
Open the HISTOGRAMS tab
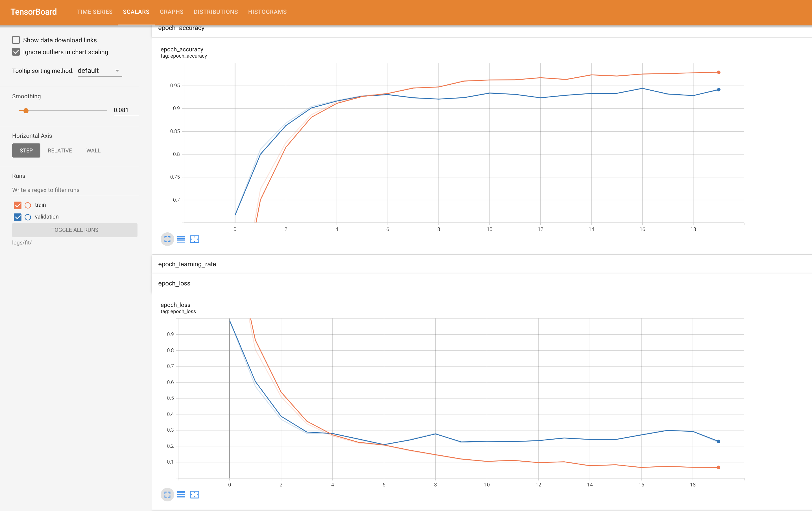267,12
